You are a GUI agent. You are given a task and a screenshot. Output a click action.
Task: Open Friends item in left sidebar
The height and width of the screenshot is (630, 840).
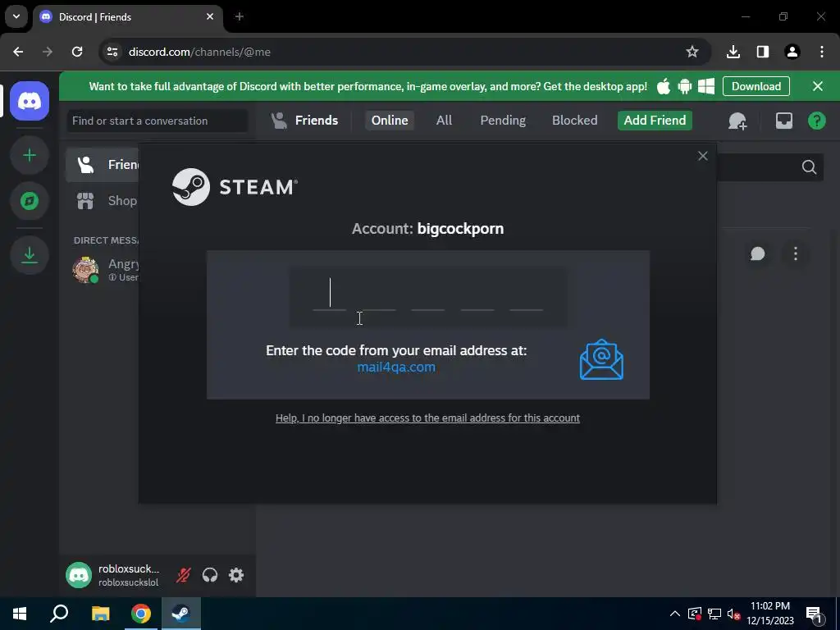coord(103,165)
